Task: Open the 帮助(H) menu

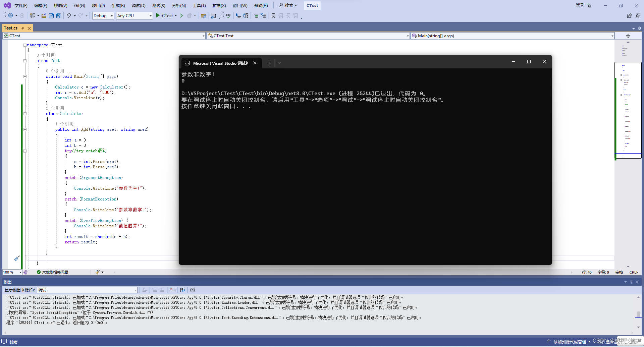Action: click(261, 5)
